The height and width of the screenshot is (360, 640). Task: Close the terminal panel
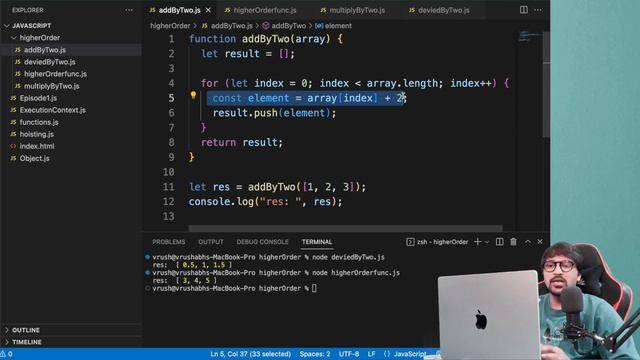[x=540, y=242]
